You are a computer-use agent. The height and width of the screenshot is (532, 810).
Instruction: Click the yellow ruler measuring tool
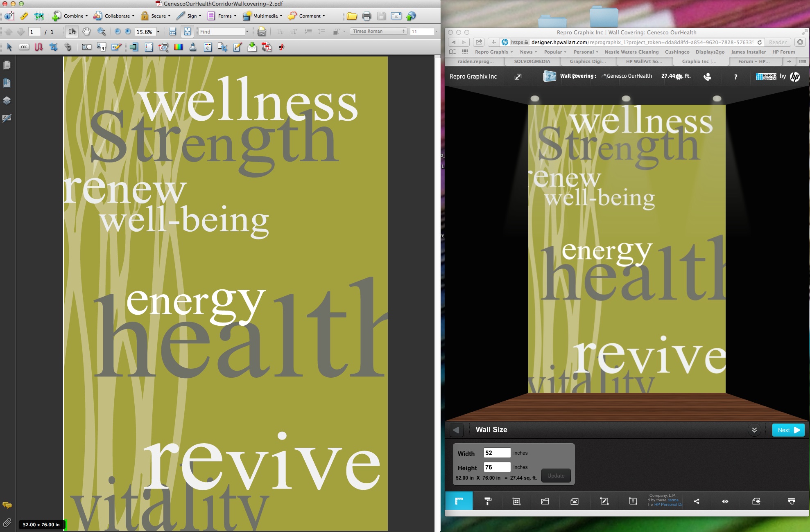[x=24, y=16]
